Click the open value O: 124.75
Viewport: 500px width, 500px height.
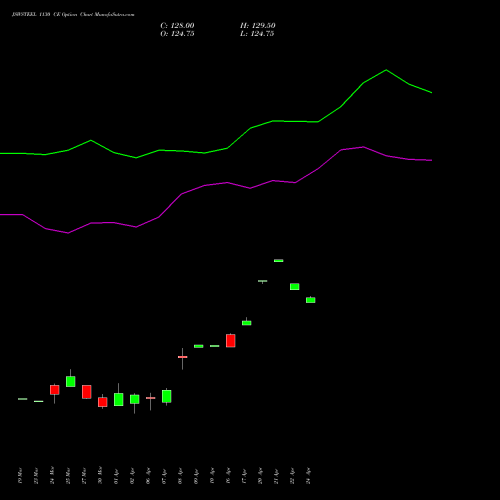click(x=177, y=34)
